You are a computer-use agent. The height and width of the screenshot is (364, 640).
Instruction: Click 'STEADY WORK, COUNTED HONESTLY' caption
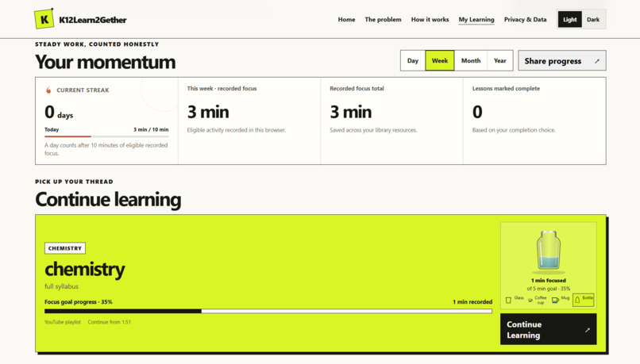point(97,44)
